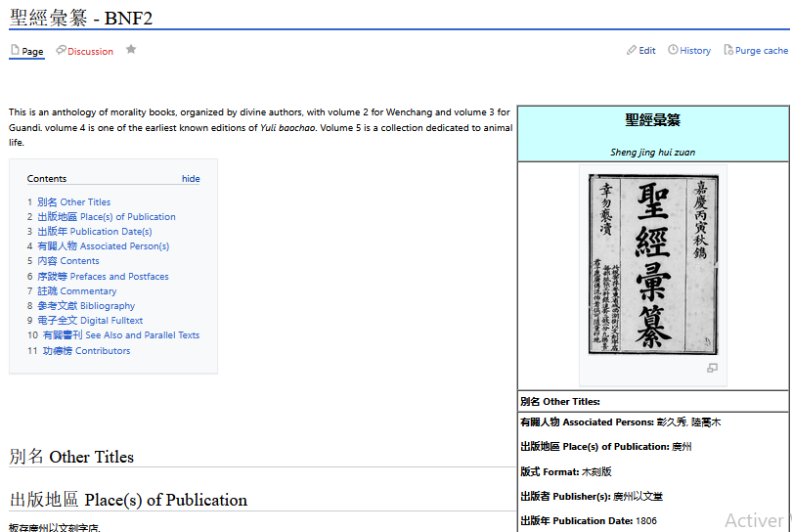Click the enlarge icon below the book thumbnail
Viewport: 792px width, 532px height.
tap(712, 368)
